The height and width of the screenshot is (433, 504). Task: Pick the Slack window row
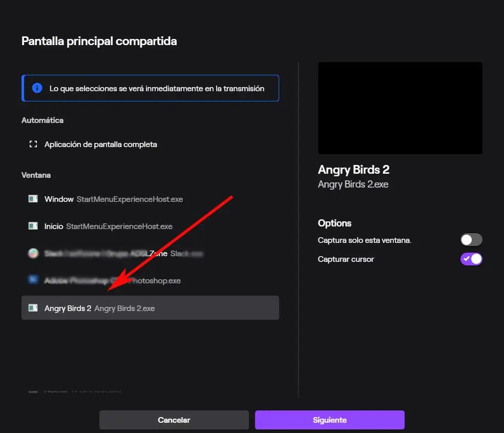tap(150, 254)
